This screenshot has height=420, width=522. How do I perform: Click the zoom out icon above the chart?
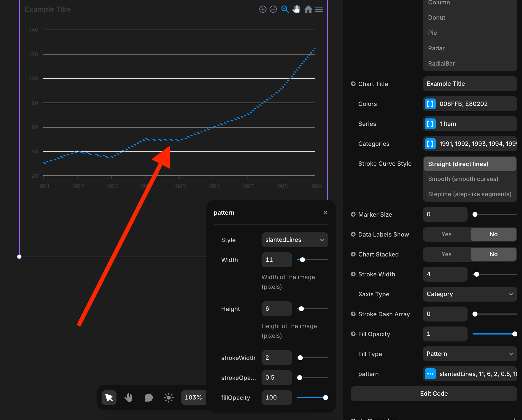click(273, 9)
